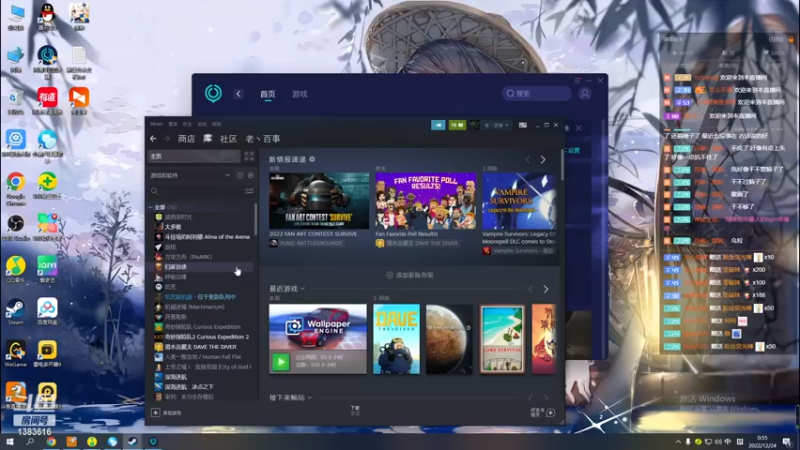Open the Card Survival game cover
The height and width of the screenshot is (450, 800).
[x=502, y=339]
